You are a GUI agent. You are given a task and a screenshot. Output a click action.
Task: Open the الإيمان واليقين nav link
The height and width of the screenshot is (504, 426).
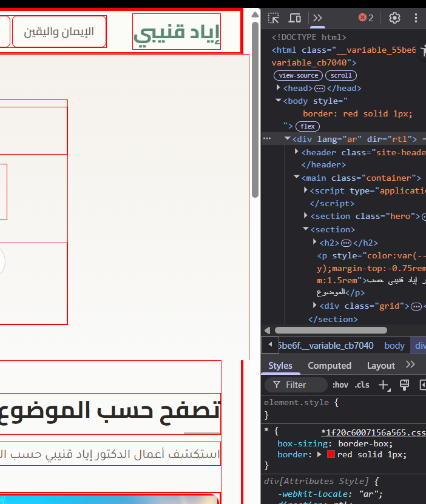point(59,32)
